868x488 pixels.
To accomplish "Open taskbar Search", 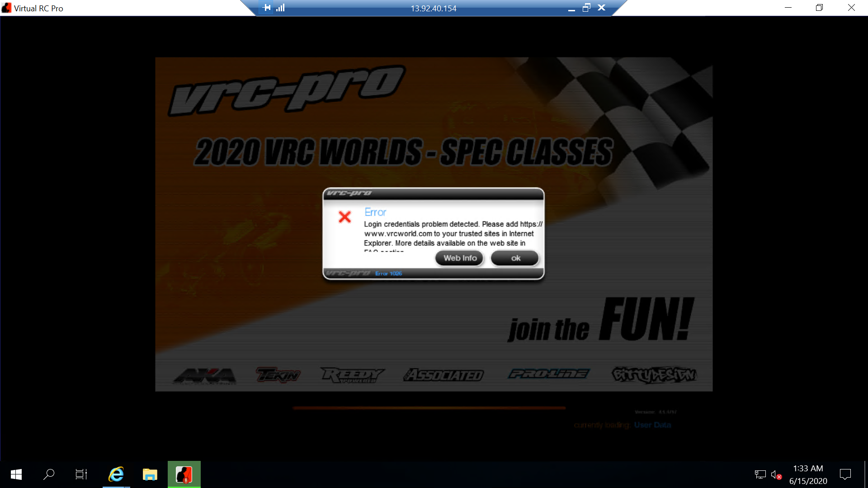I will 49,474.
